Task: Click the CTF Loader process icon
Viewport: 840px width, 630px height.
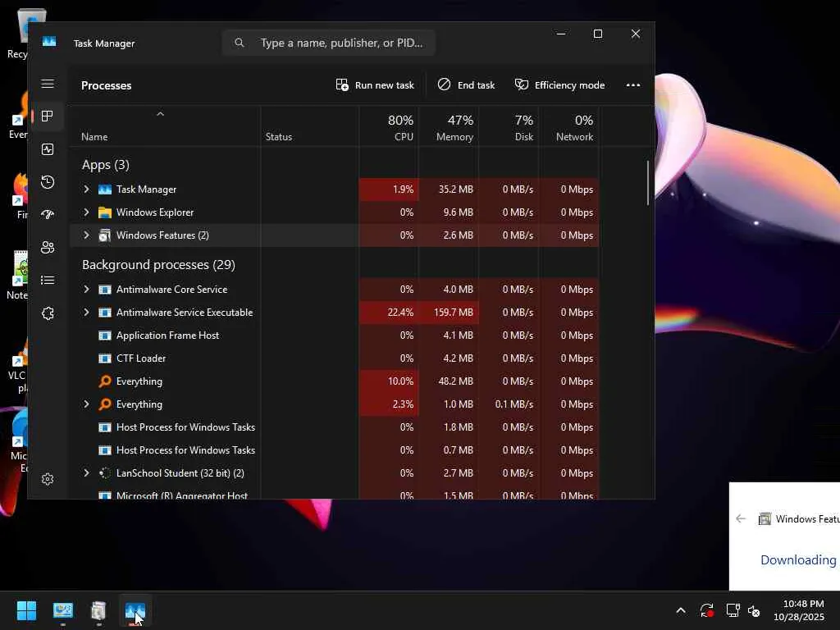Action: click(x=105, y=358)
